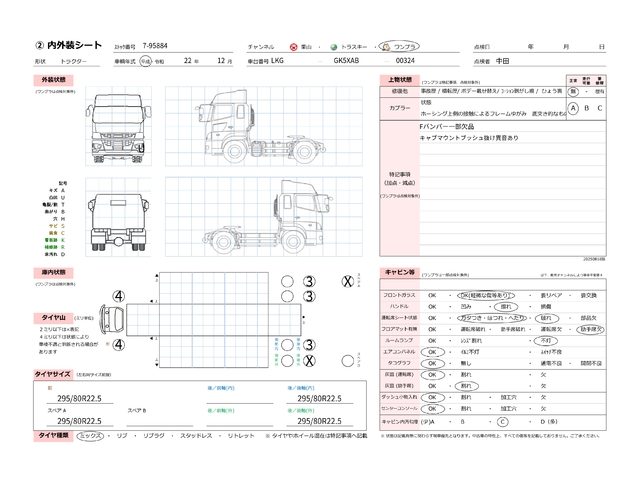Click the X mark at spare A tire
The image size is (640, 480).
347,282
